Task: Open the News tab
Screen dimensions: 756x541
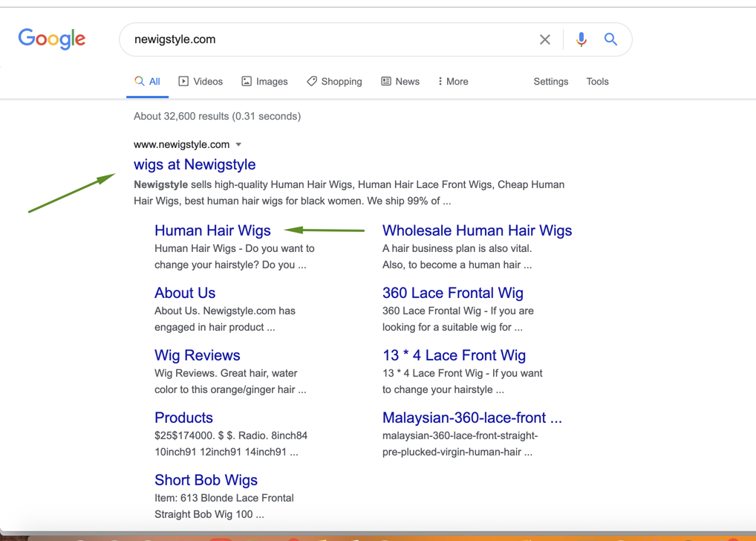Action: click(400, 82)
